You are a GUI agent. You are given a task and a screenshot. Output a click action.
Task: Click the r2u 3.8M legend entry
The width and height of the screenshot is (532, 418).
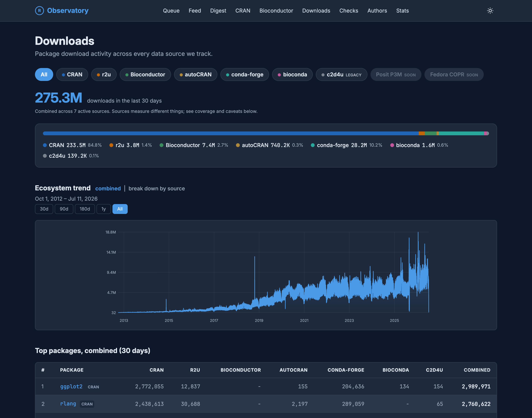[x=130, y=145]
